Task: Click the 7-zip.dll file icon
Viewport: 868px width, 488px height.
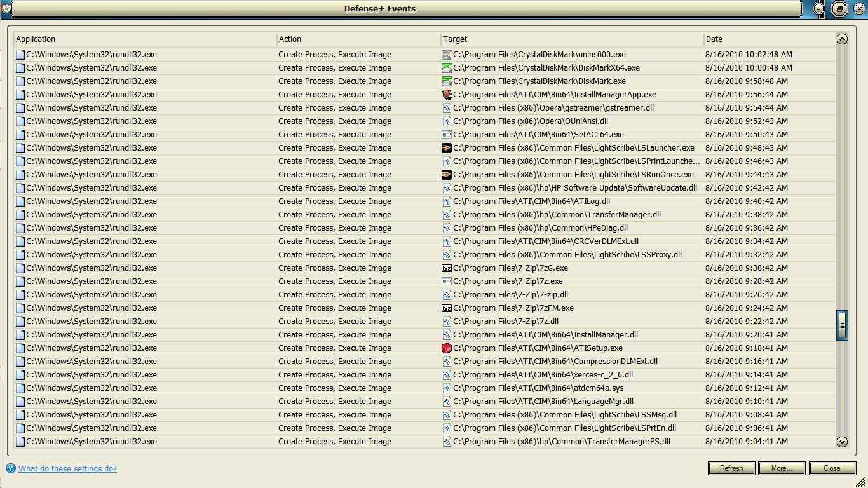Action: click(x=447, y=295)
